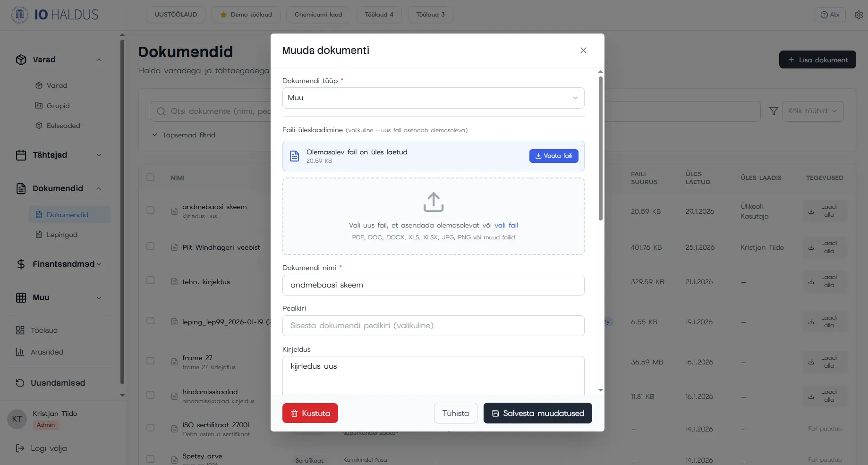Viewport: 868px width, 465px height.
Task: Click the red Kustuta button
Action: (310, 413)
